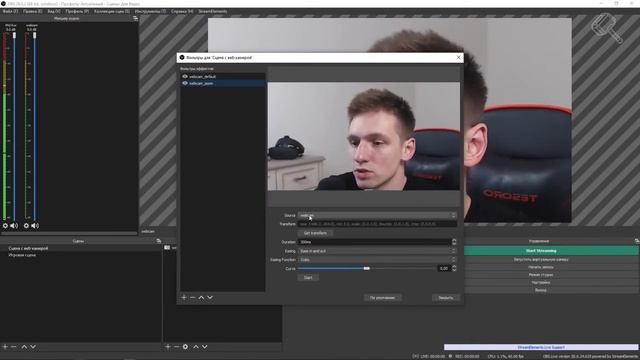The height and width of the screenshot is (360, 640).
Task: Open the Source dropdown in the filters dialog
Action: 377,215
